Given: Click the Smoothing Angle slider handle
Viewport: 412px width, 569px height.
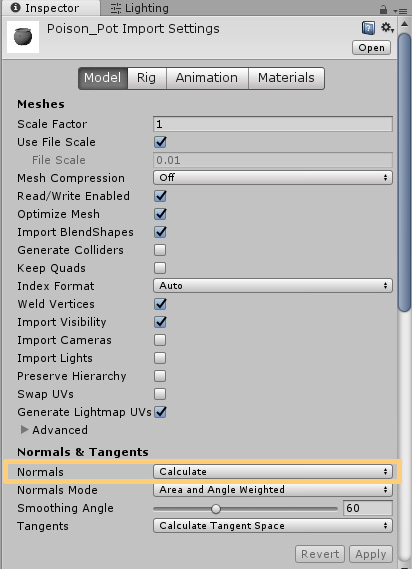Looking at the screenshot, I should pos(216,509).
